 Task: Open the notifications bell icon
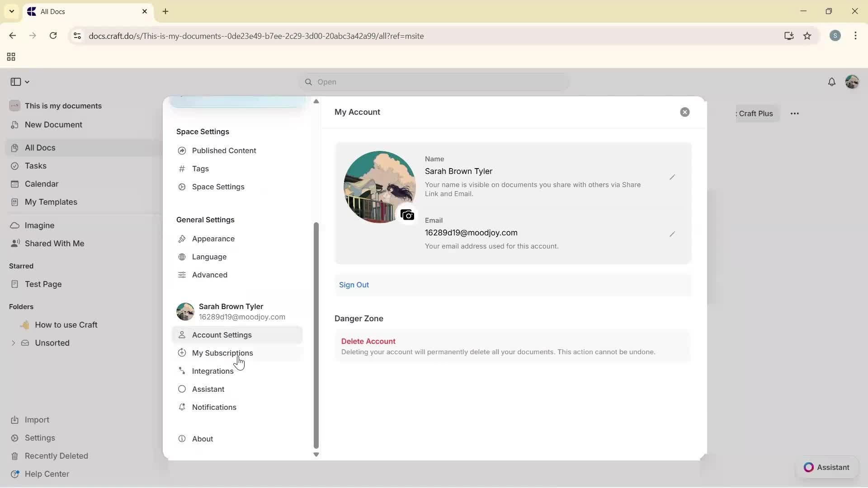[x=832, y=82]
